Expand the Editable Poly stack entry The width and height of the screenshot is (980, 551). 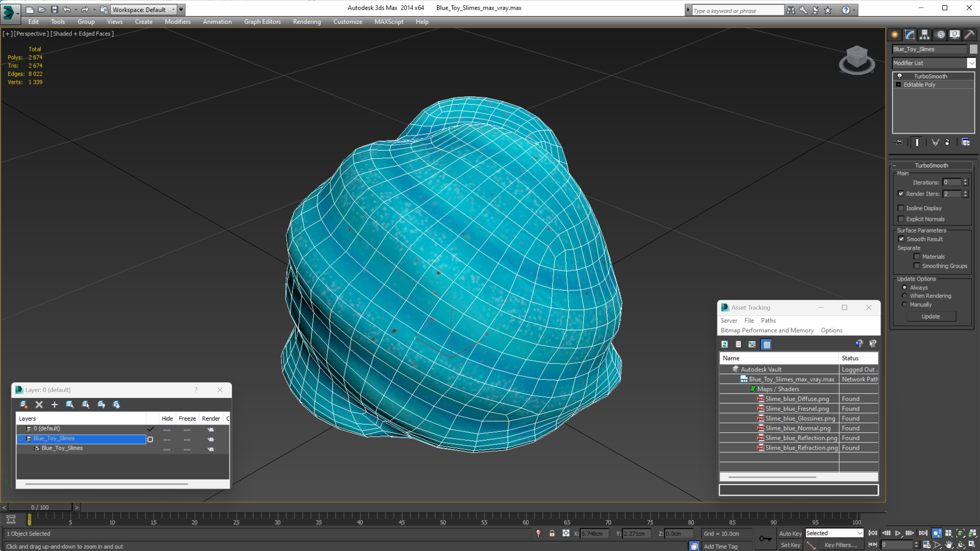pos(899,84)
